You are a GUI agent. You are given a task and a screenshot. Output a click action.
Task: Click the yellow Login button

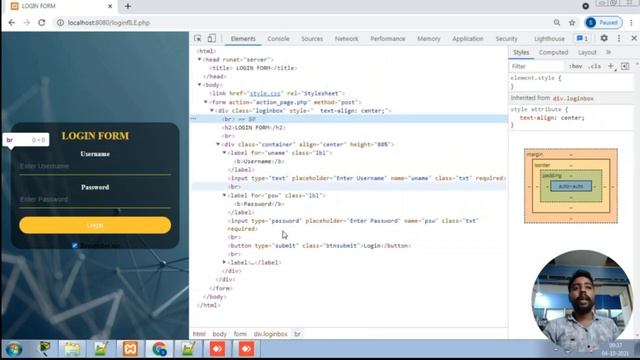[x=95, y=225]
